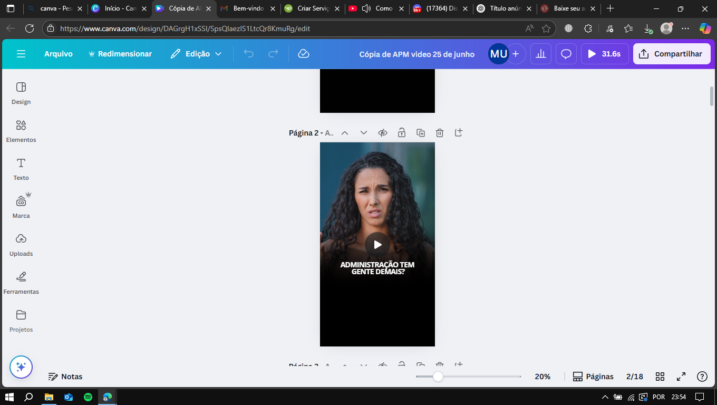The height and width of the screenshot is (405, 717).
Task: Open the MU profile avatar
Action: (498, 54)
